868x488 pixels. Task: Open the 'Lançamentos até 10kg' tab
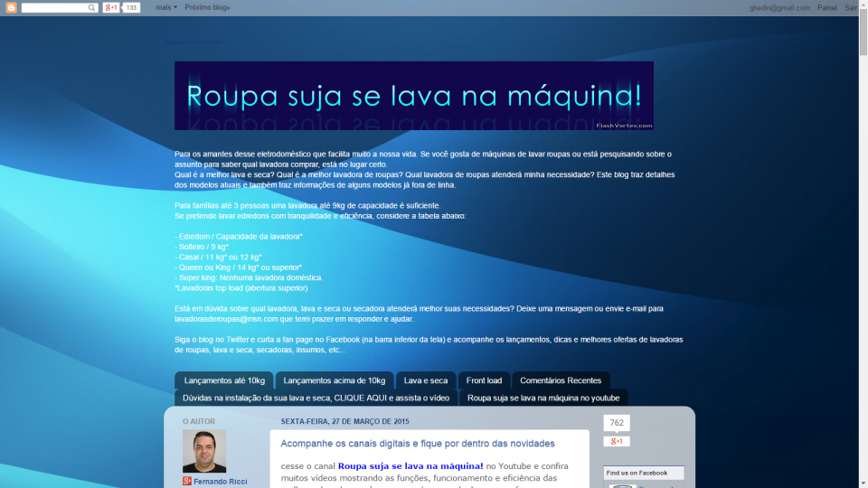click(x=223, y=380)
